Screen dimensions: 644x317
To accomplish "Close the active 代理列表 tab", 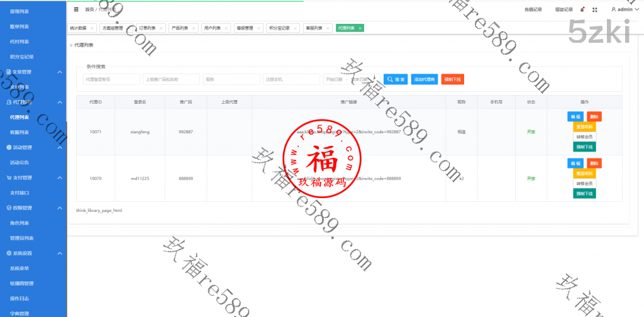I will pos(359,28).
